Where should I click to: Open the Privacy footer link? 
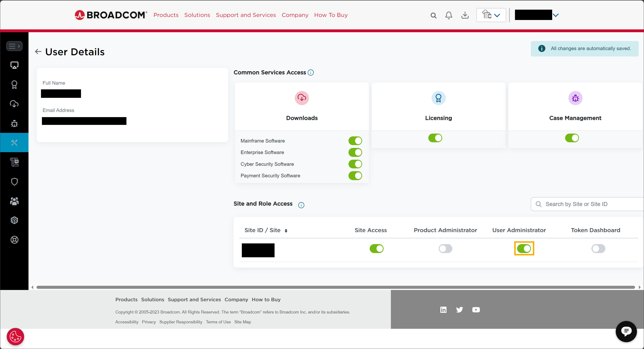point(149,322)
